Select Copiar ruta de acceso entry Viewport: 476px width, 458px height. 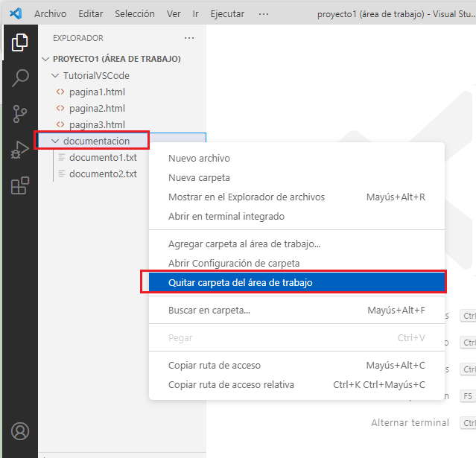click(x=297, y=365)
